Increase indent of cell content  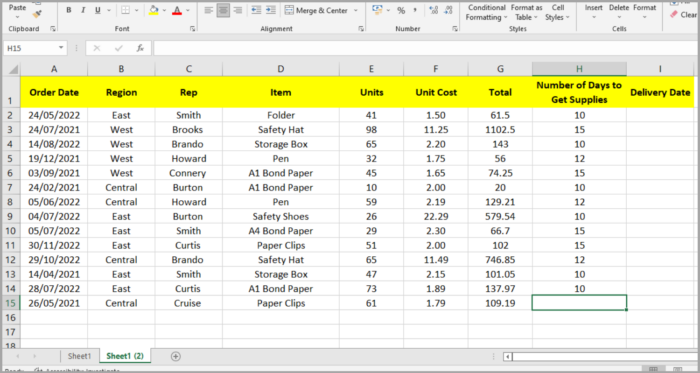tap(271, 10)
